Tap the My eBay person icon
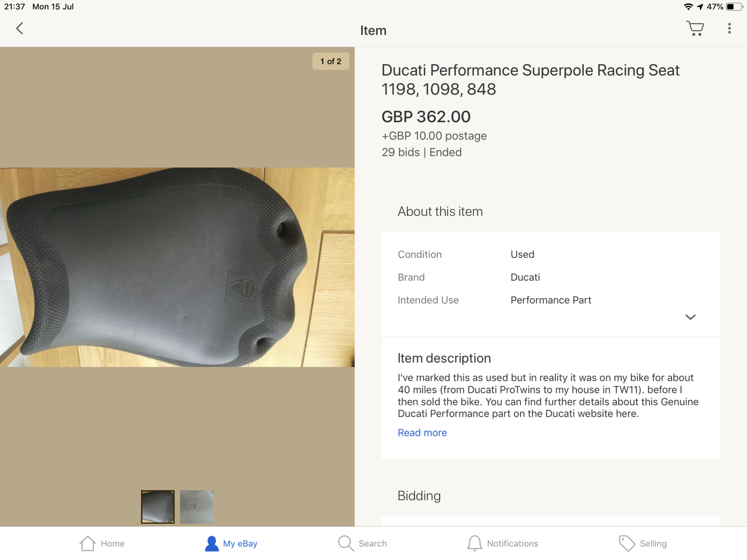The width and height of the screenshot is (747, 560). [x=211, y=543]
